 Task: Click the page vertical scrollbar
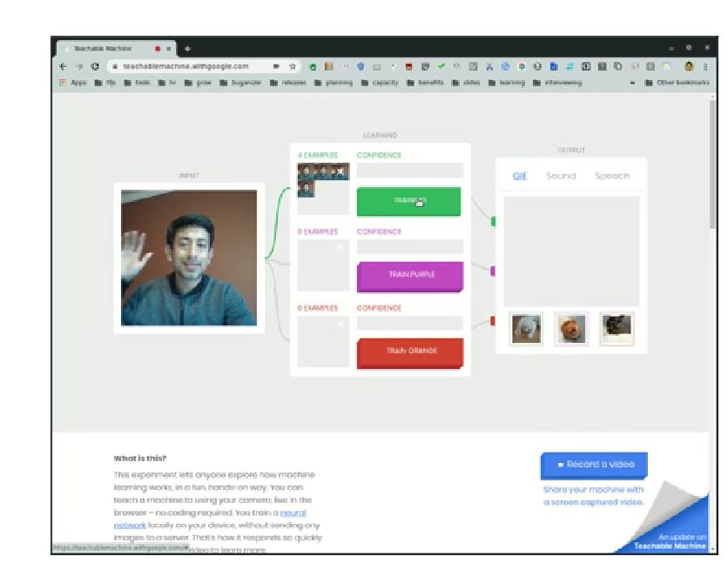(712, 164)
